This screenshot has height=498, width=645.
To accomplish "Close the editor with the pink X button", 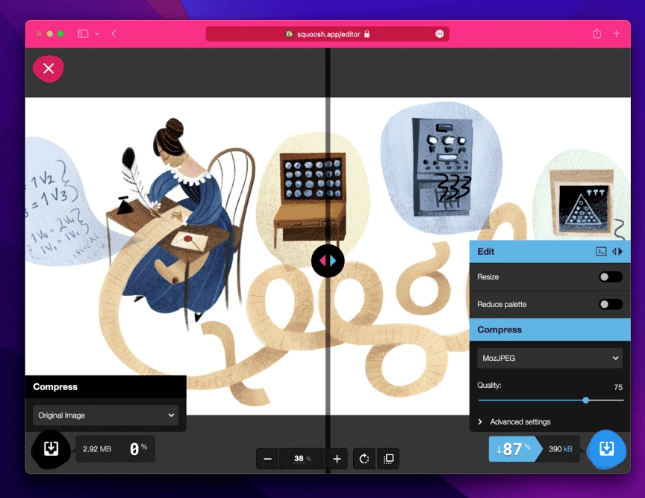I will point(48,69).
